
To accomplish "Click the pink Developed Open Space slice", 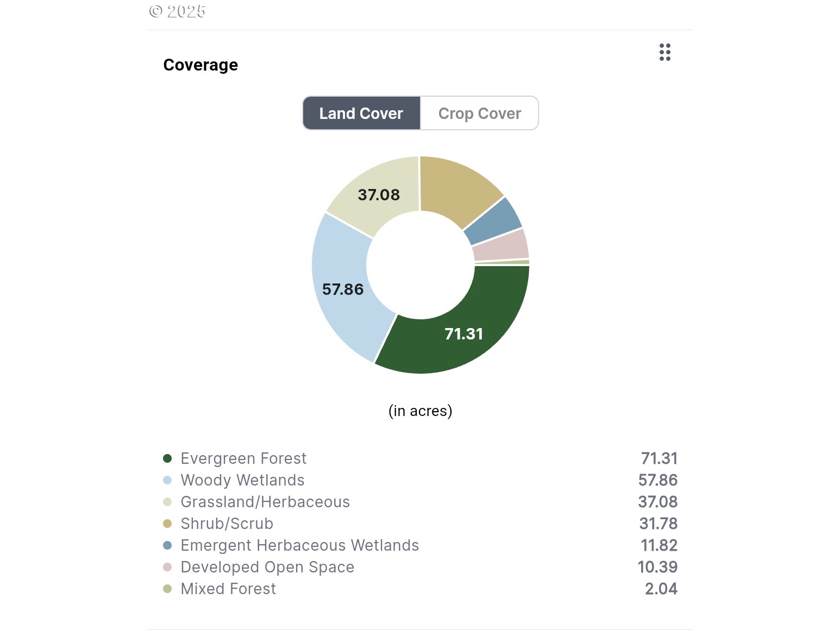I will click(501, 245).
